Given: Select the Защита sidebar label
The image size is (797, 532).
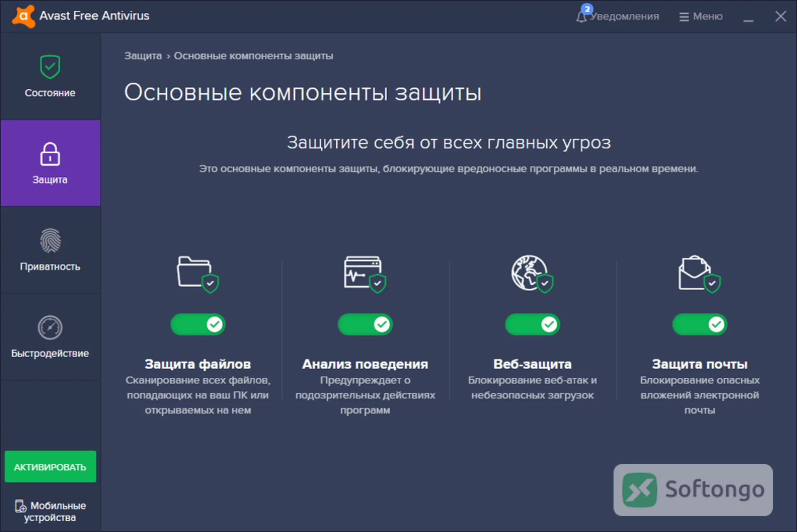Looking at the screenshot, I should (50, 180).
